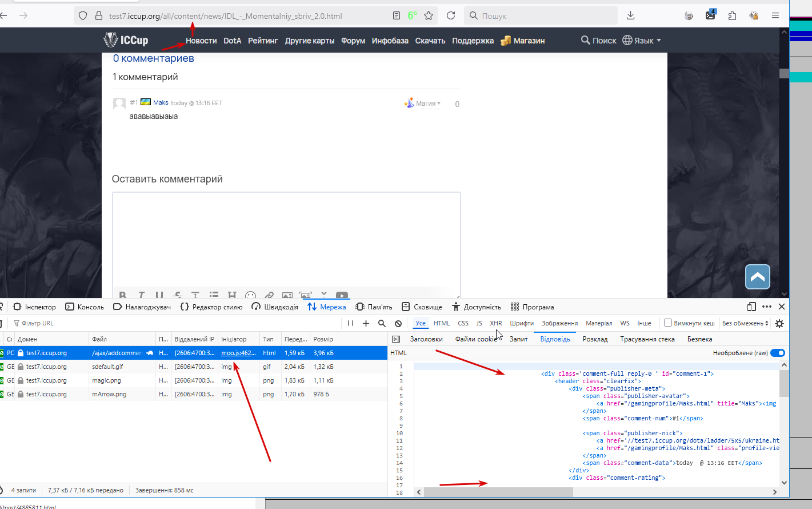Viewport: 812px width, 509px height.
Task: Filter requests by Зображення type
Action: [560, 323]
